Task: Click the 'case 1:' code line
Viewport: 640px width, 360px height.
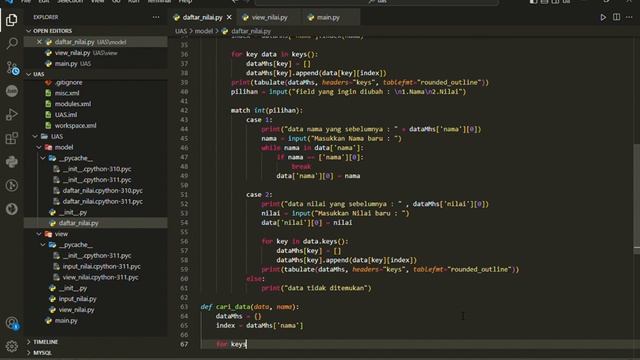Action: pyautogui.click(x=259, y=120)
